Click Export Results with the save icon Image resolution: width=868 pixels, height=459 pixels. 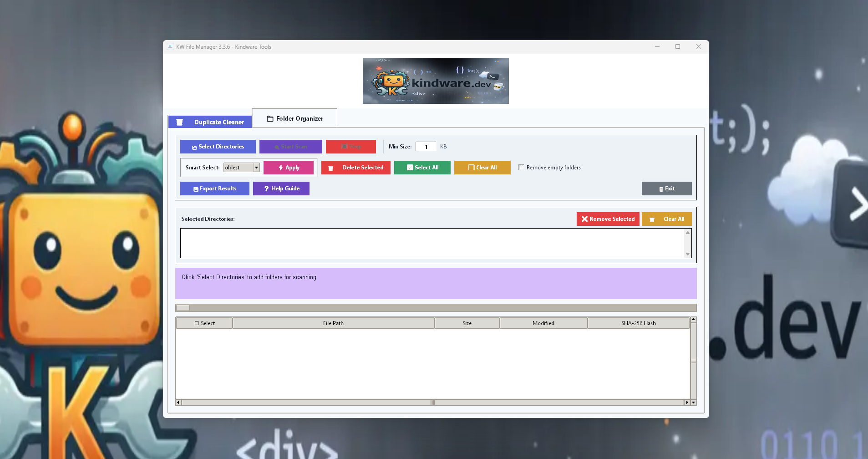click(214, 189)
